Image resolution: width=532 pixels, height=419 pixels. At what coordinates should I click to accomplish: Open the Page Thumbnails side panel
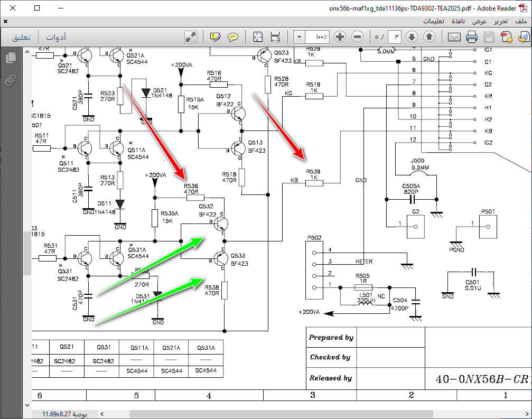coord(11,58)
